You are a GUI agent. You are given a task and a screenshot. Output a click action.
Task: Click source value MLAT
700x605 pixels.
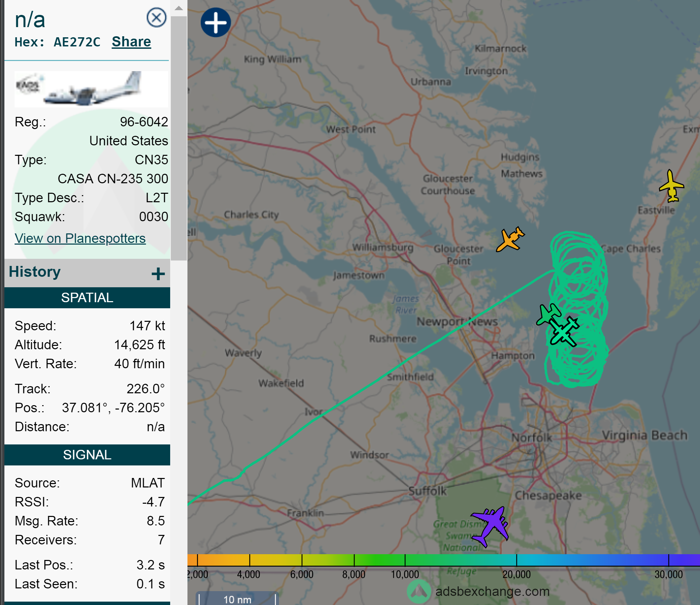148,483
